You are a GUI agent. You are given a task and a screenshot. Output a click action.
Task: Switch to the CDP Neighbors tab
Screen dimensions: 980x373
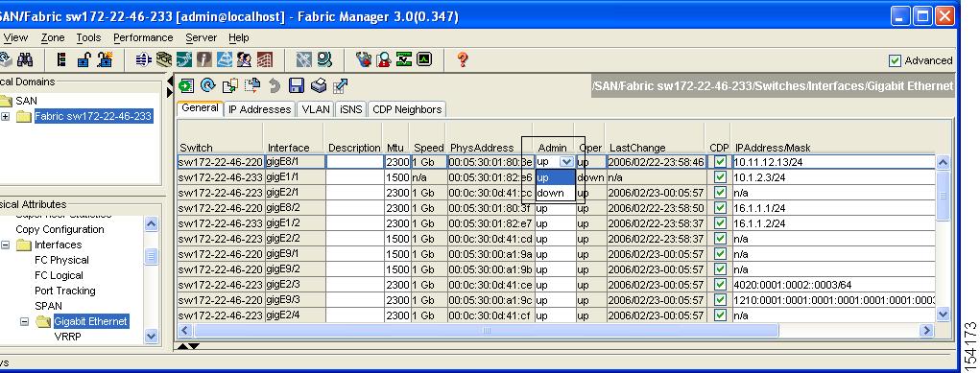[x=407, y=109]
